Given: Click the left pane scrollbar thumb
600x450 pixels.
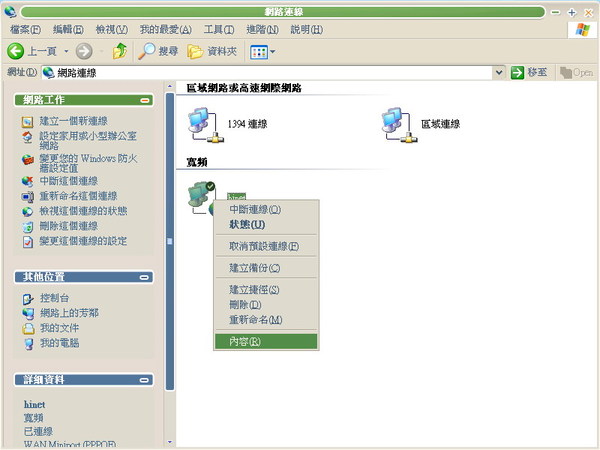Looking at the screenshot, I should coord(170,241).
